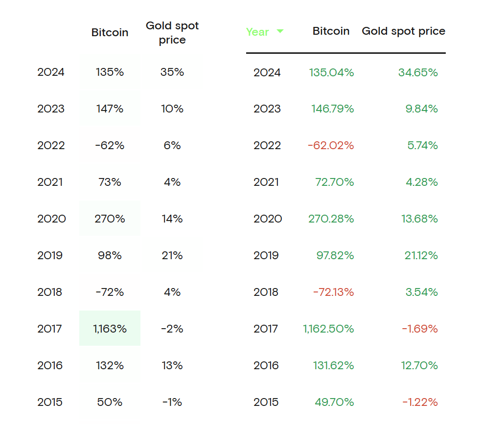Click the 147% Bitcoin cell
The height and width of the screenshot is (424, 504).
point(110,109)
